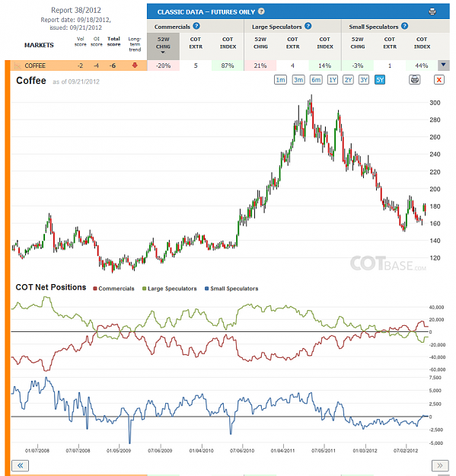Select the 3Y chart timeframe
This screenshot has width=456, height=476.
[364, 80]
